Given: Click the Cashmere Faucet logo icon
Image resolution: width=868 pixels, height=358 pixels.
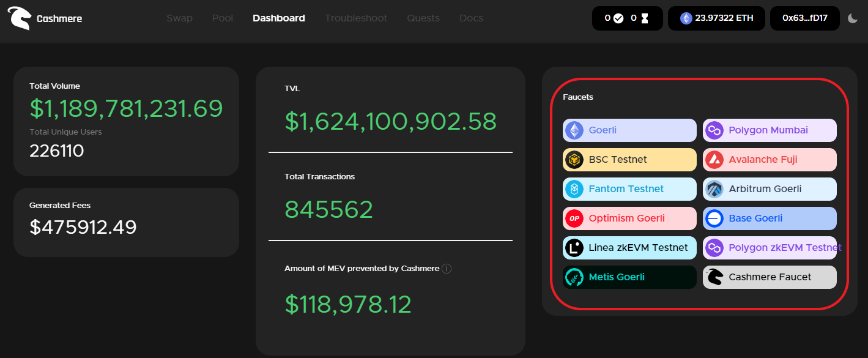Looking at the screenshot, I should point(714,277).
